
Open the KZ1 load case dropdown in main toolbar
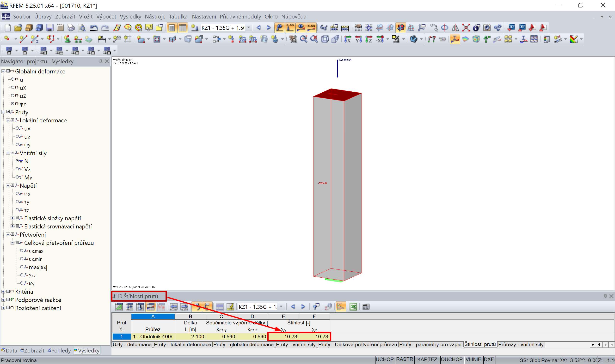pos(249,27)
